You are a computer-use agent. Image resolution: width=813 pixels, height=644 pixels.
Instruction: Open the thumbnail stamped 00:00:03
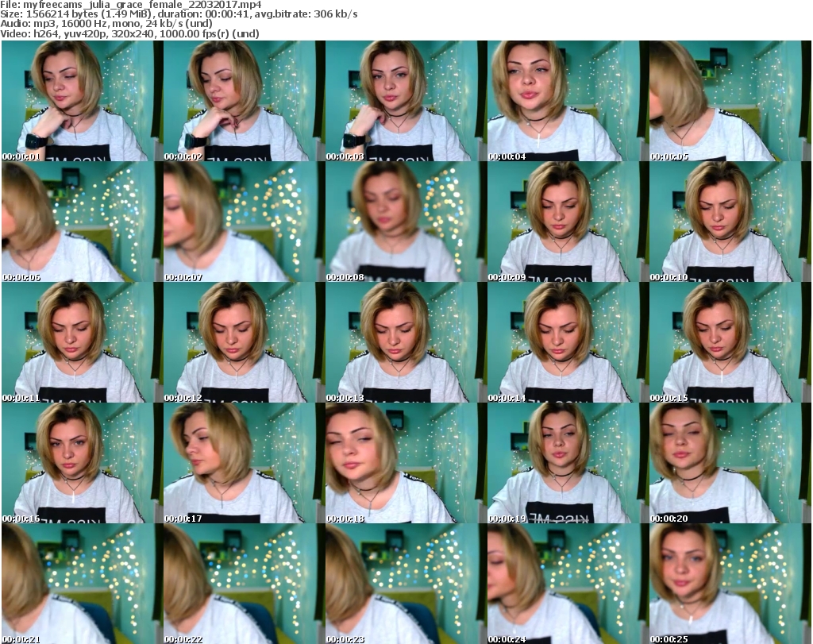click(x=406, y=101)
